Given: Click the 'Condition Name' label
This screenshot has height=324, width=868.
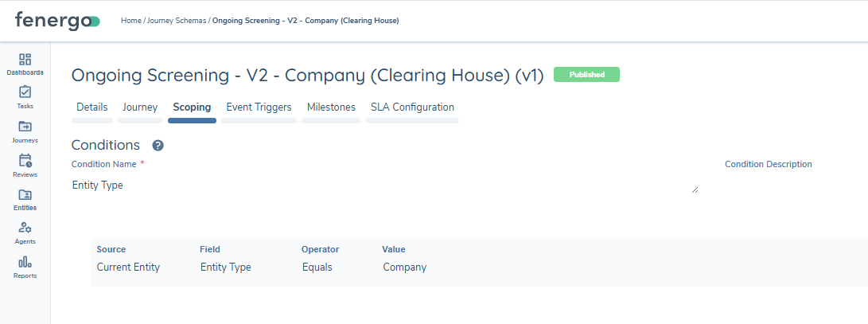Looking at the screenshot, I should click(x=104, y=164).
